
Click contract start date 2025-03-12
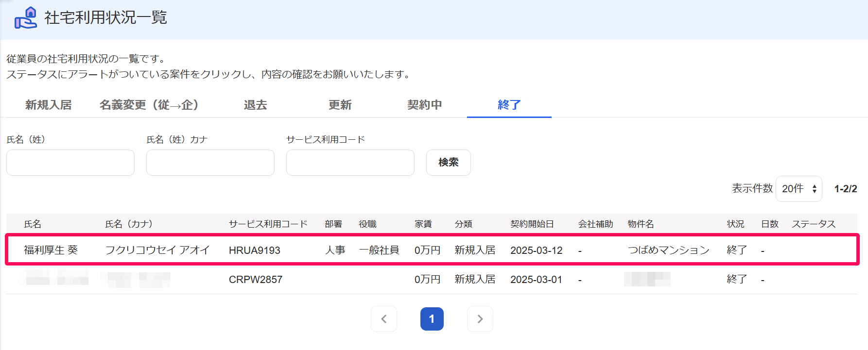click(537, 250)
